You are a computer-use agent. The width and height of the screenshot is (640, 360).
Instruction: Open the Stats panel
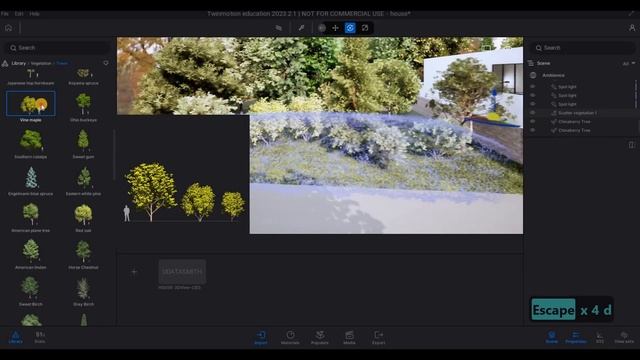[40, 337]
